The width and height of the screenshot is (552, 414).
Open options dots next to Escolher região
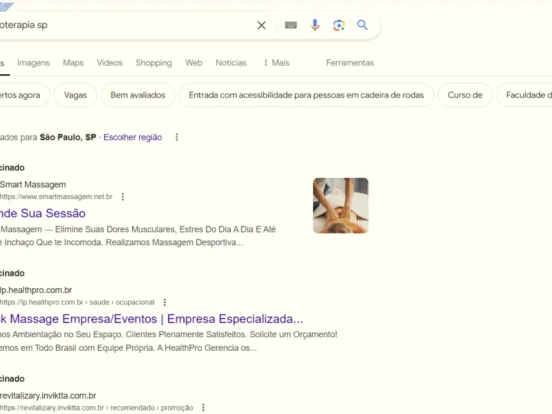coord(177,137)
